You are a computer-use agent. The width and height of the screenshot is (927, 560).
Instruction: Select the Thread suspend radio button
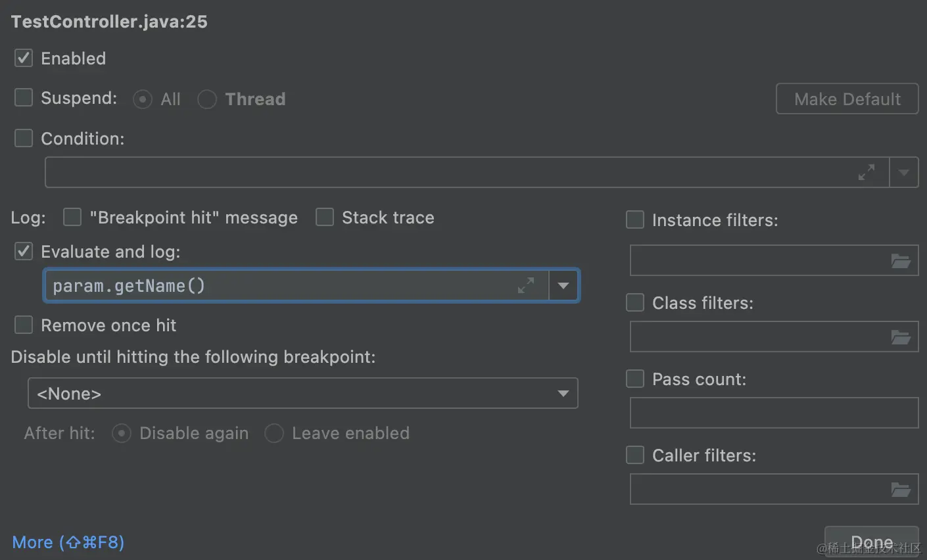pyautogui.click(x=207, y=99)
